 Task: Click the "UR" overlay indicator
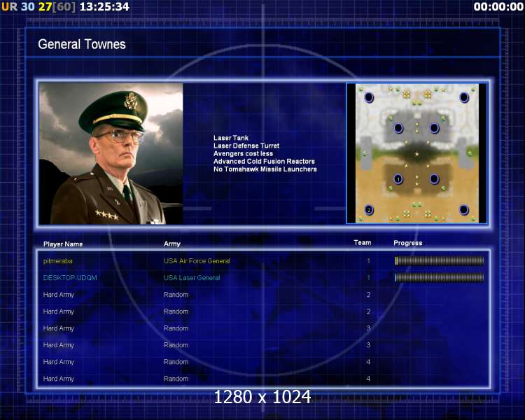[9, 7]
